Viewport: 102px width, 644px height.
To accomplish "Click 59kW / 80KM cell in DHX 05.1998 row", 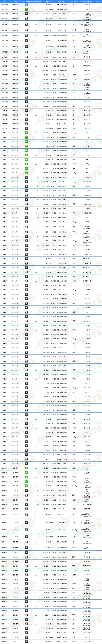I will 62,245.
